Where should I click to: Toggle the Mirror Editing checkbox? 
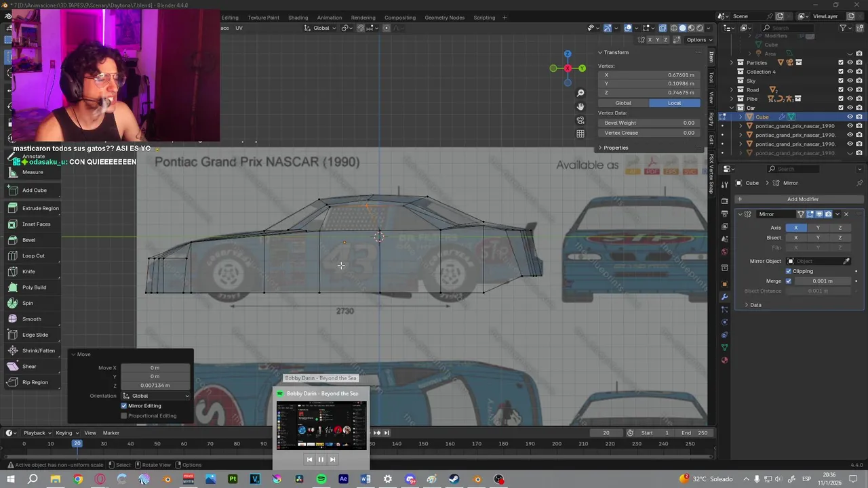tap(124, 406)
